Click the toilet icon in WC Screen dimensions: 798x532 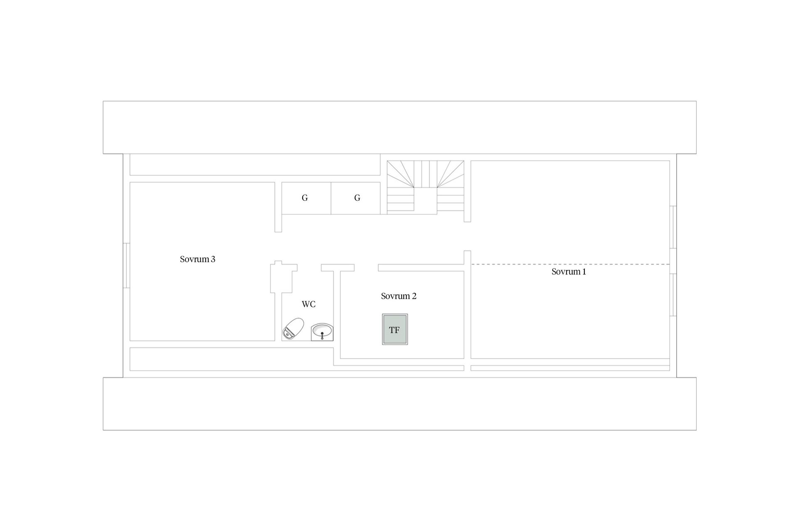[x=293, y=329]
